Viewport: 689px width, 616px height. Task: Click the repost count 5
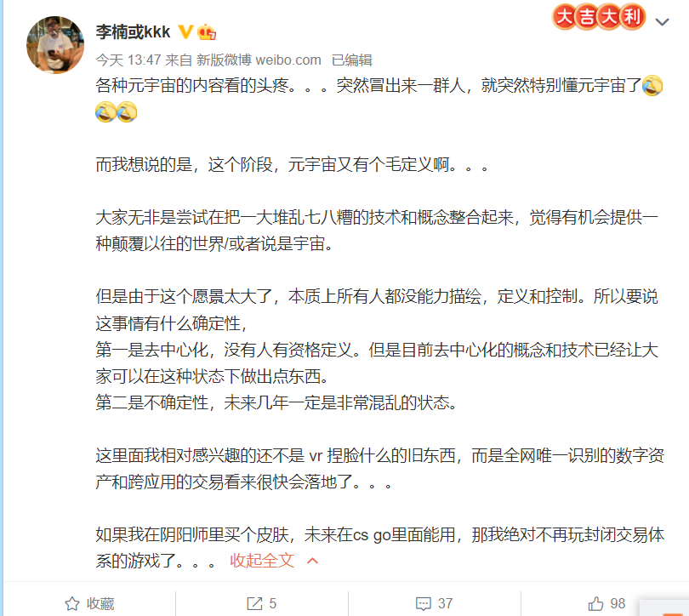pyautogui.click(x=272, y=604)
